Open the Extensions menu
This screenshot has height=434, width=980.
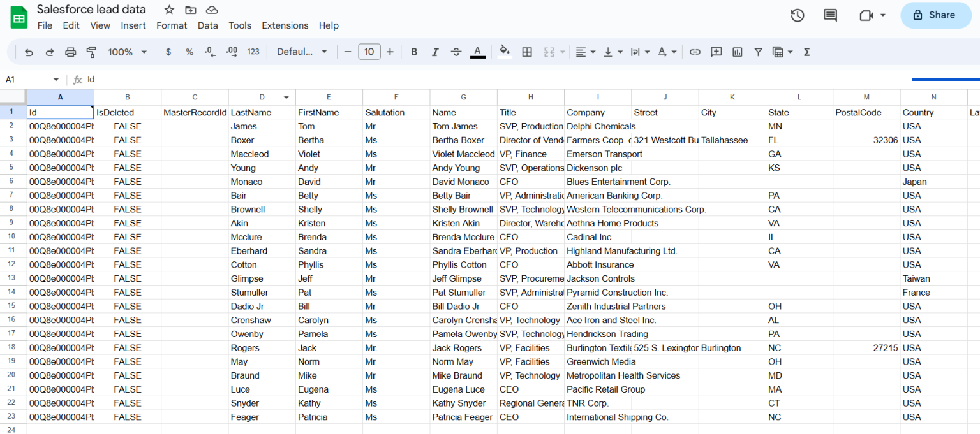(285, 25)
